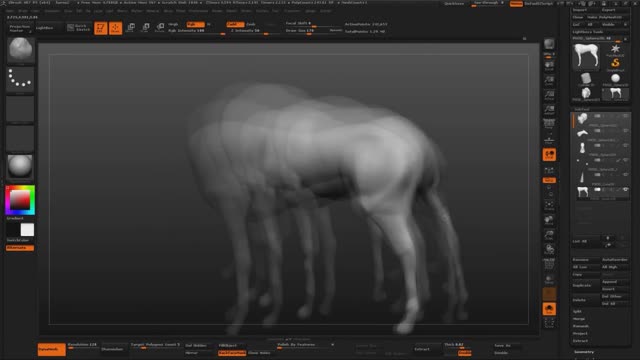The height and width of the screenshot is (360, 640).
Task: Open the Zplugin menu
Action: click(310, 11)
